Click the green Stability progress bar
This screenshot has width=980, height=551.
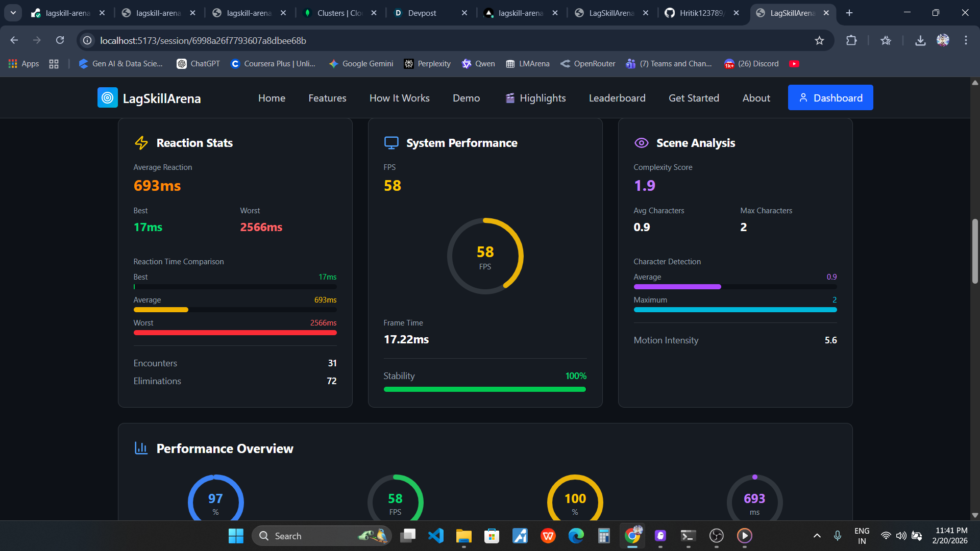(x=484, y=389)
